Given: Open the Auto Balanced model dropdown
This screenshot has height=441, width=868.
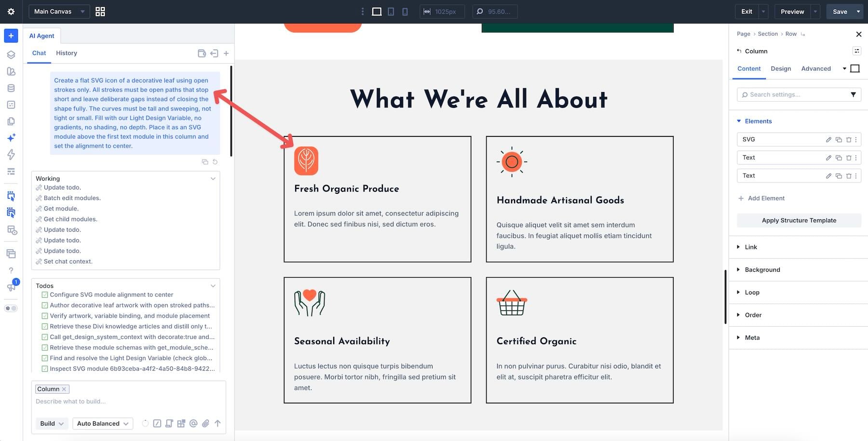Looking at the screenshot, I should pyautogui.click(x=103, y=423).
